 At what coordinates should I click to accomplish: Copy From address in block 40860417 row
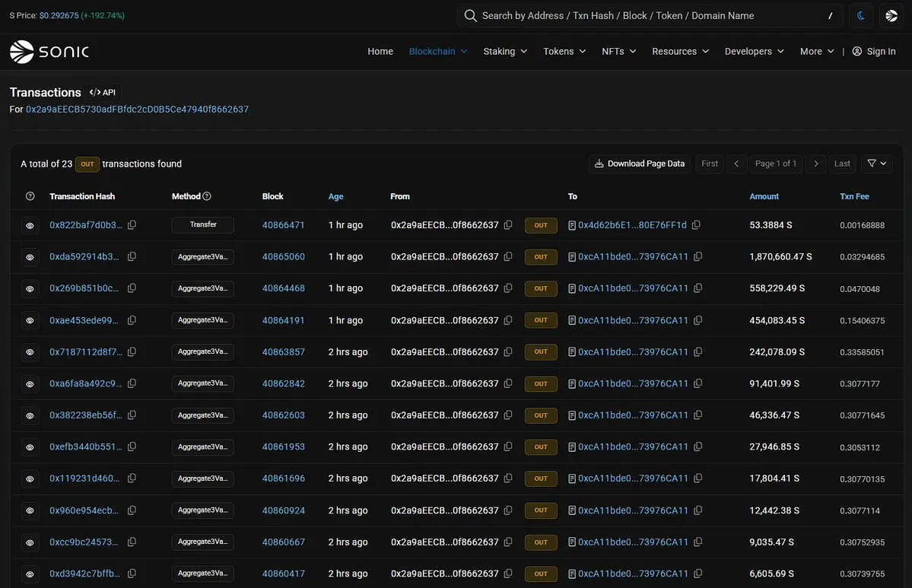[x=508, y=574]
